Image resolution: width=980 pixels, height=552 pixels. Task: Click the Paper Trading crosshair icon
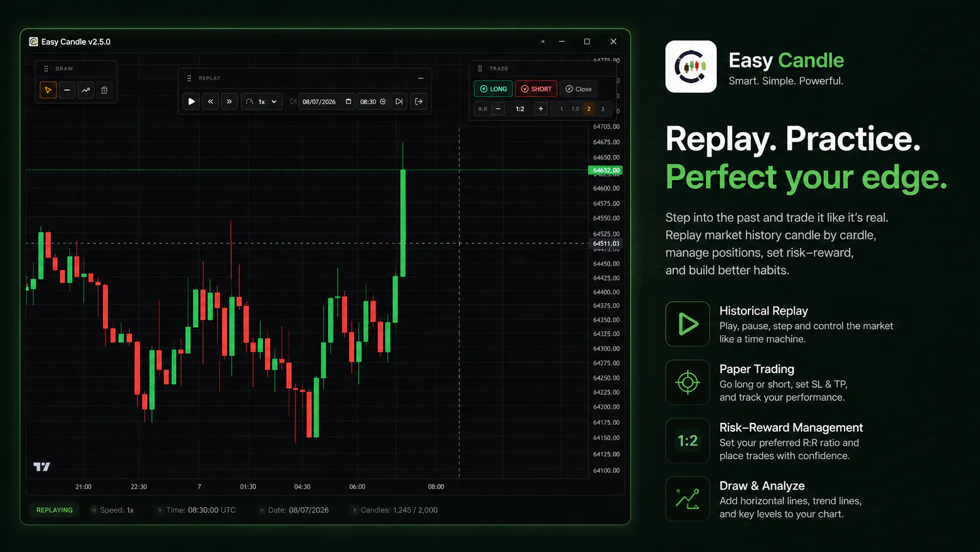688,382
